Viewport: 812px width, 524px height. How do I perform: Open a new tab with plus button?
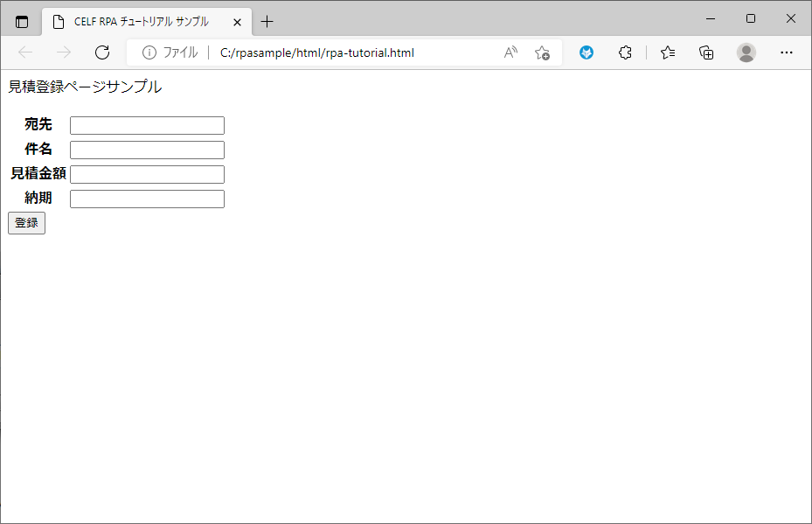[x=267, y=22]
